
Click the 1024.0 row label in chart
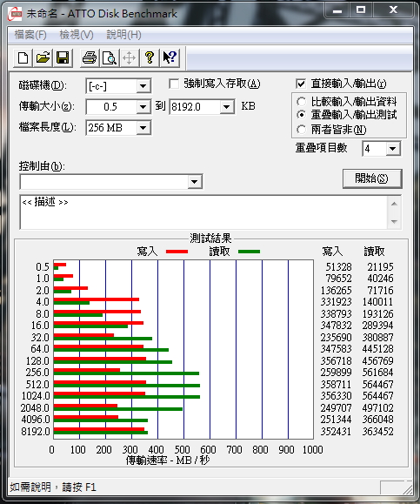point(36,396)
